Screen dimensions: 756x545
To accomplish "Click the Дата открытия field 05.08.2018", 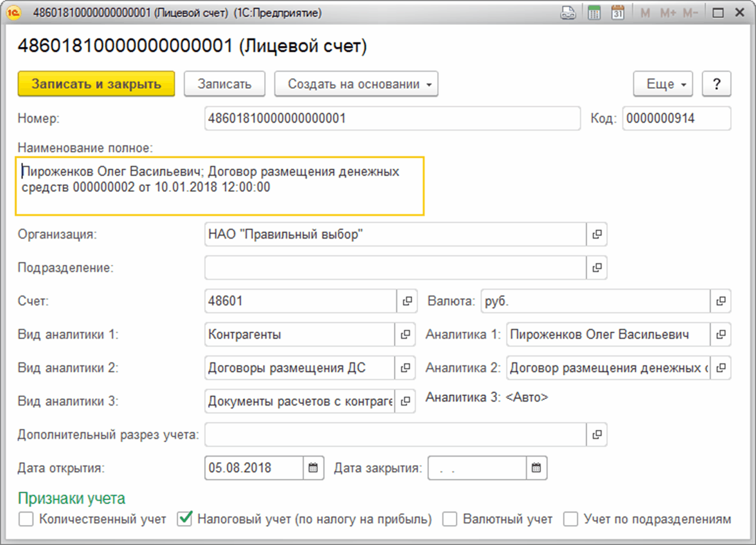I will (x=254, y=468).
